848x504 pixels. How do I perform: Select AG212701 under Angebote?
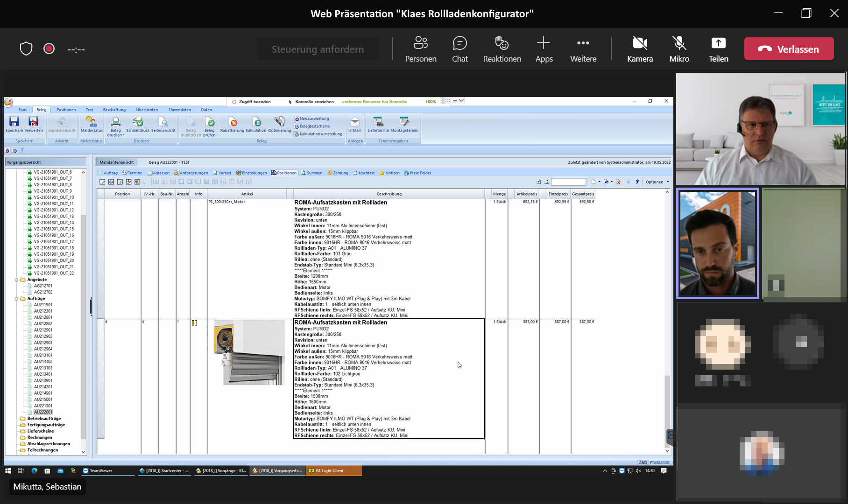43,286
